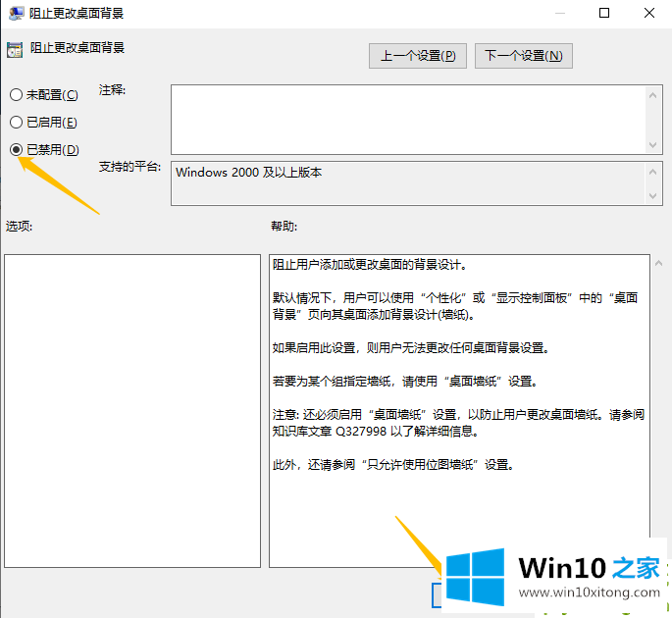Maximize the policy dialog window
Screen dimensions: 672x618
click(603, 14)
